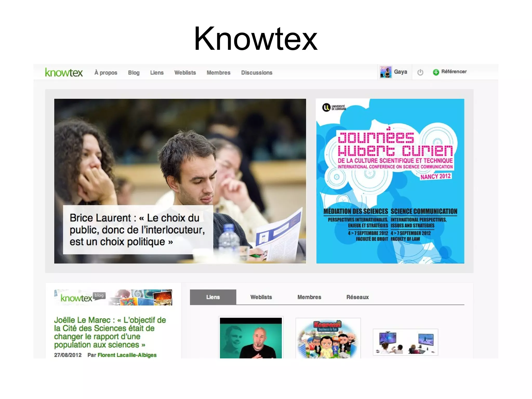Screen dimensions: 532x399
Task: Click Gaya's profile avatar picture
Action: [386, 72]
